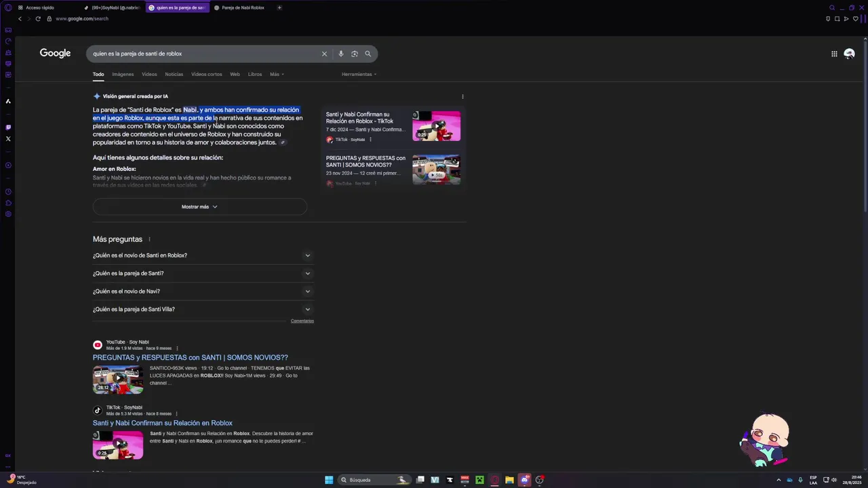Image resolution: width=868 pixels, height=488 pixels.
Task: Click the Opera GX logo menu
Action: 8,7
